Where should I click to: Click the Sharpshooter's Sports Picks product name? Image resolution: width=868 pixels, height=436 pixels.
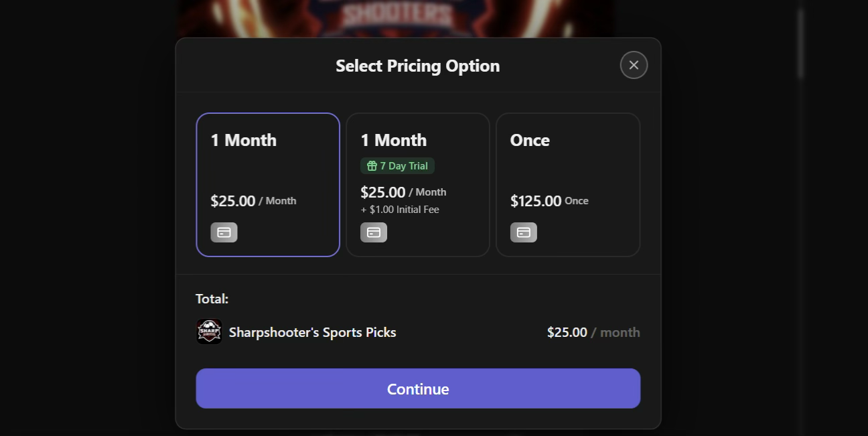(312, 332)
